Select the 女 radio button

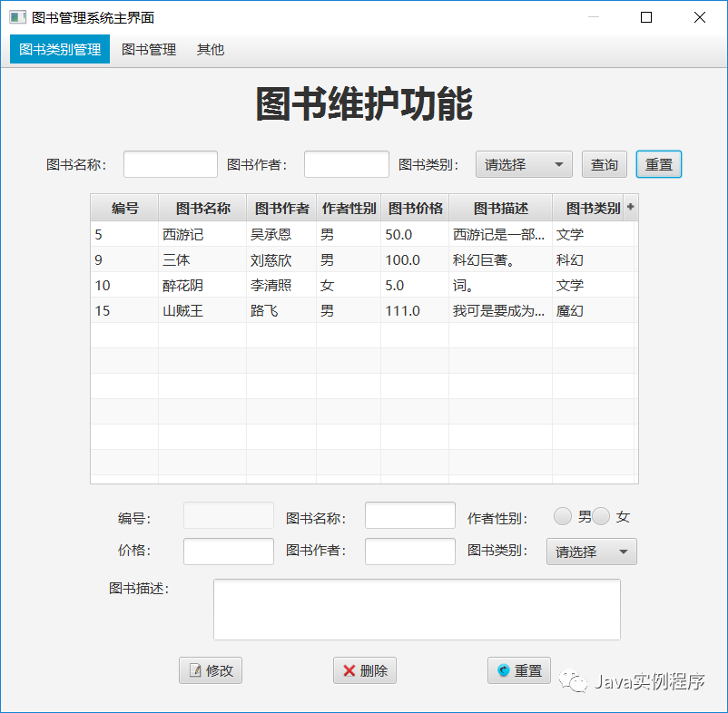tap(600, 516)
